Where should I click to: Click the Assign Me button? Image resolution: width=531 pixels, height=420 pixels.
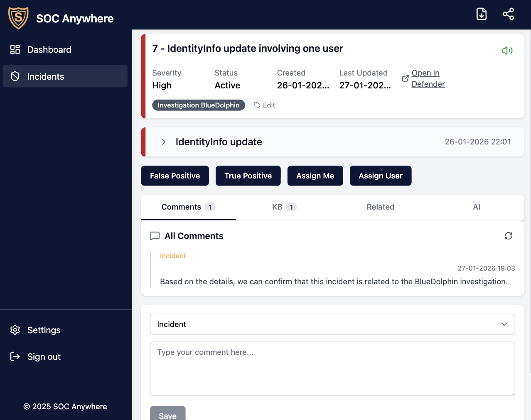pos(315,176)
